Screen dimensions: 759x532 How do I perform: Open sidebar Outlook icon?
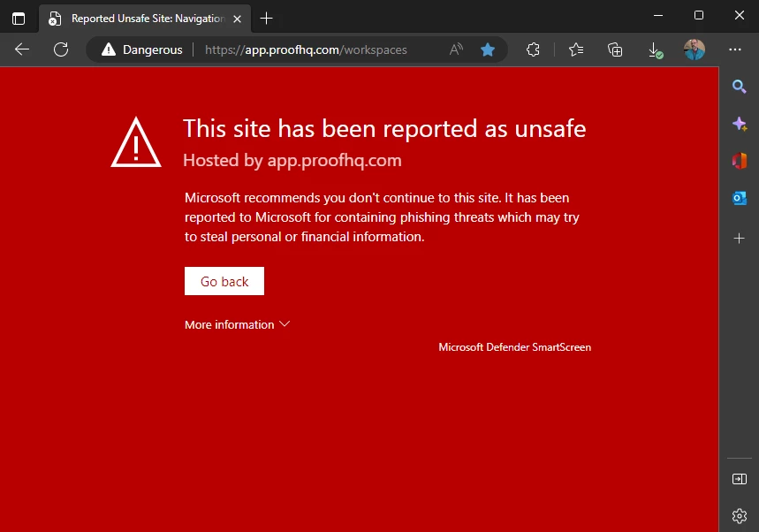click(740, 198)
